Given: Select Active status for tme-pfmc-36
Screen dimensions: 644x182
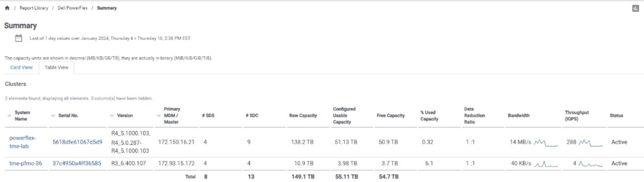Looking at the screenshot, I should 619,163.
